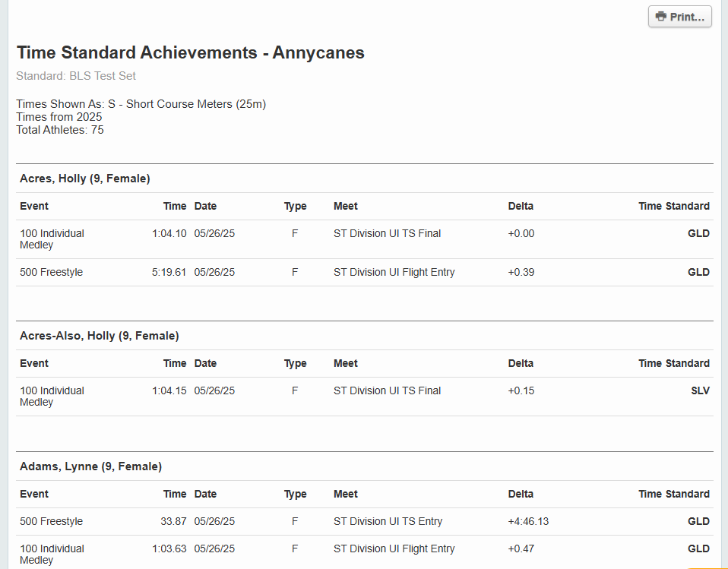Click the SLV time standard
Screen dimensions: 728x569
click(x=700, y=390)
